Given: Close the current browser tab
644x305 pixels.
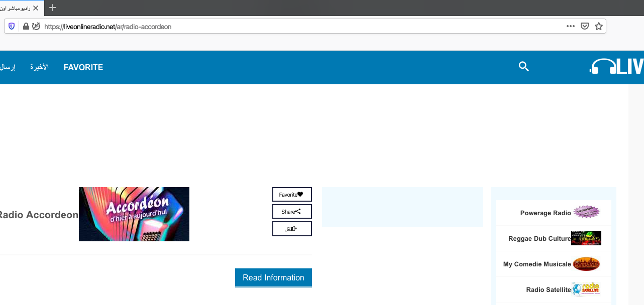Looking at the screenshot, I should 36,8.
